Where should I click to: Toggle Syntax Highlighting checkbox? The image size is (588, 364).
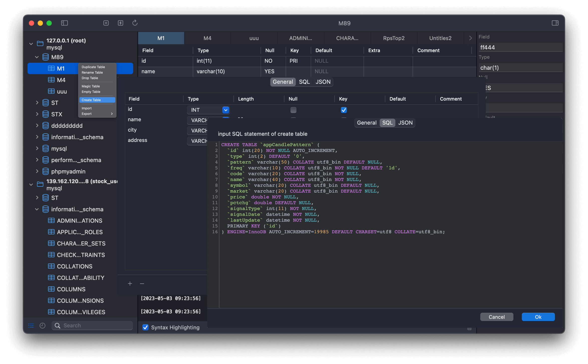tap(145, 327)
